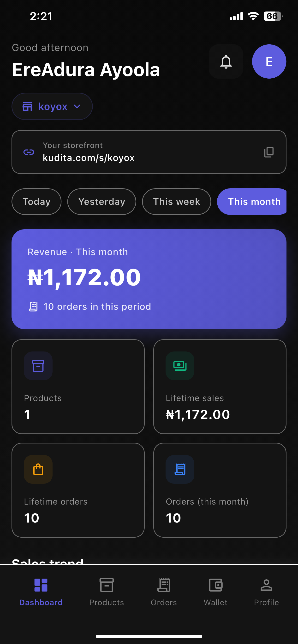Select the Today period filter

click(x=36, y=201)
